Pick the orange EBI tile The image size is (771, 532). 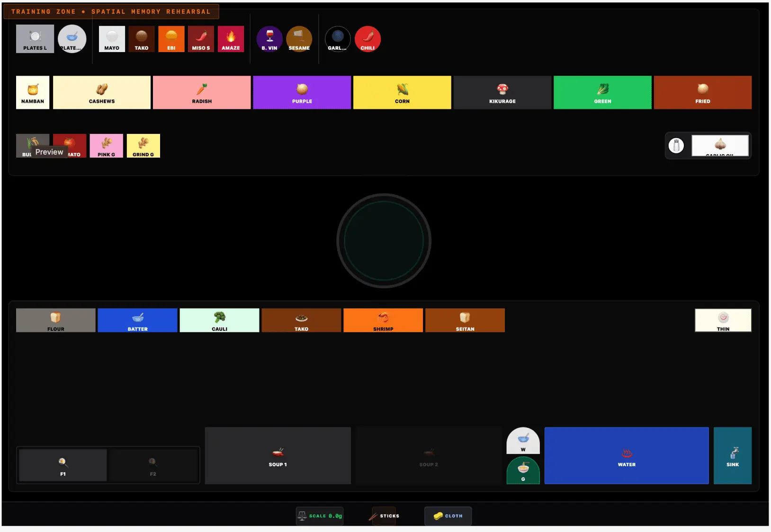pos(171,39)
